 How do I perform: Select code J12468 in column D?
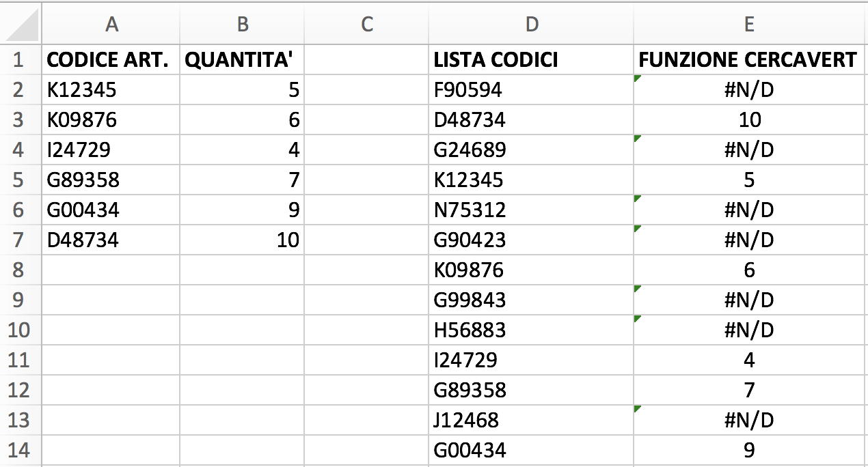pos(532,421)
